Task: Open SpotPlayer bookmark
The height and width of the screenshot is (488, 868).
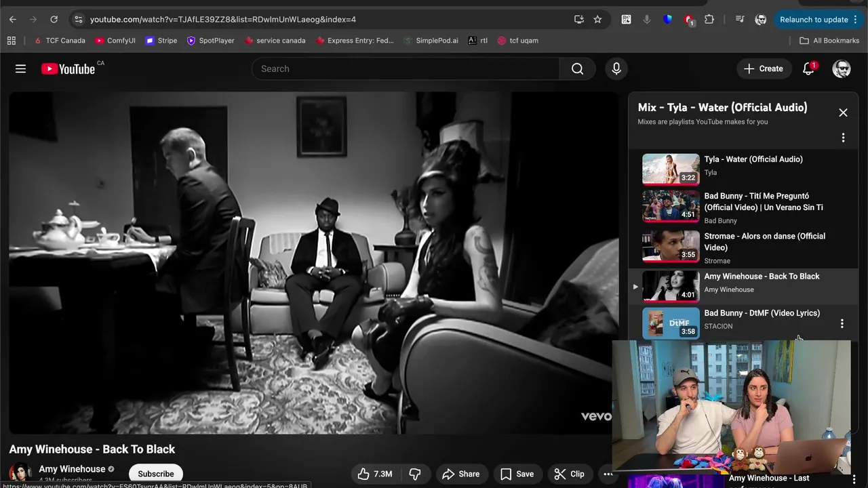Action: 210,41
